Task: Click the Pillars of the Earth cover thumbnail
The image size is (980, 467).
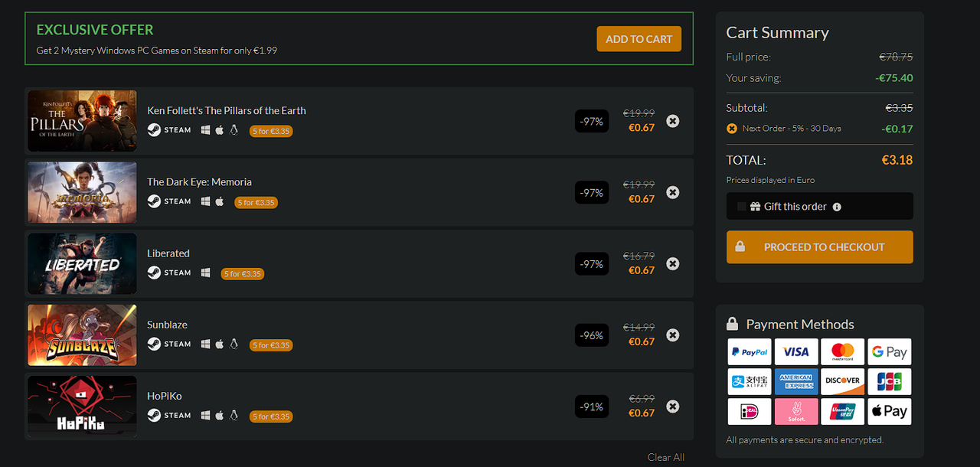Action: (x=82, y=121)
